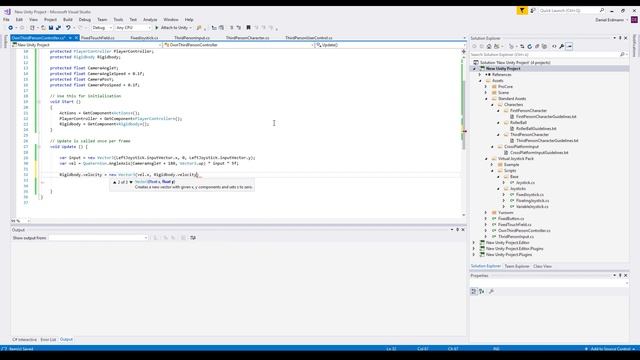Open Class View tab
640x360 pixels.
pyautogui.click(x=542, y=266)
